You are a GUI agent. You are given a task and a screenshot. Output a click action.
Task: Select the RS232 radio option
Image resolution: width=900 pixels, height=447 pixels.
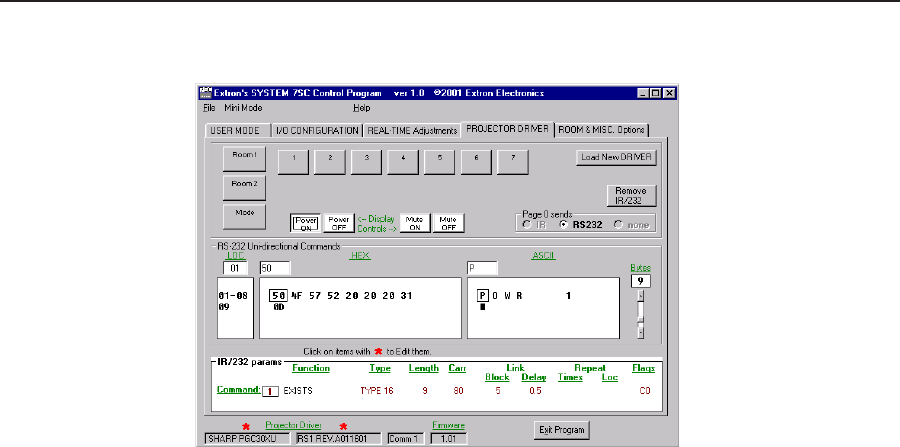click(x=565, y=225)
